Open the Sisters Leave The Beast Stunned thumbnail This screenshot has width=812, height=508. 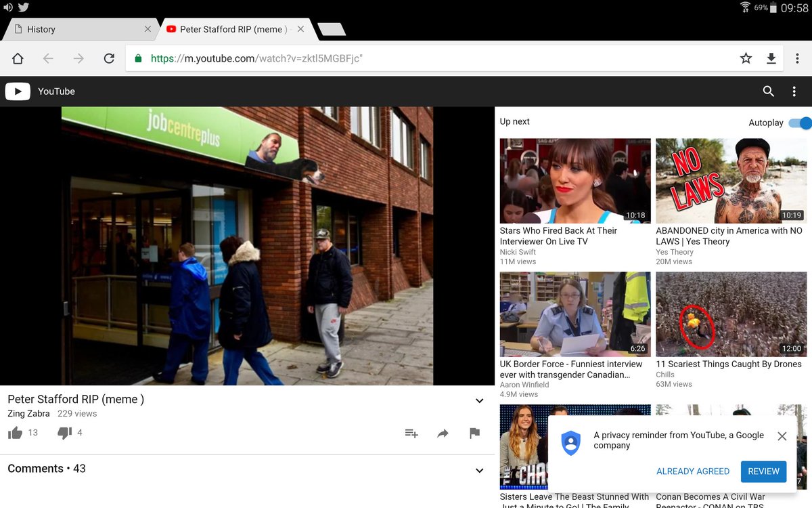point(524,447)
